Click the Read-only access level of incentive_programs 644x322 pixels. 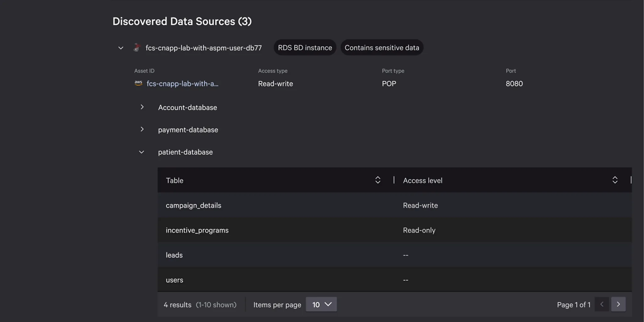419,230
